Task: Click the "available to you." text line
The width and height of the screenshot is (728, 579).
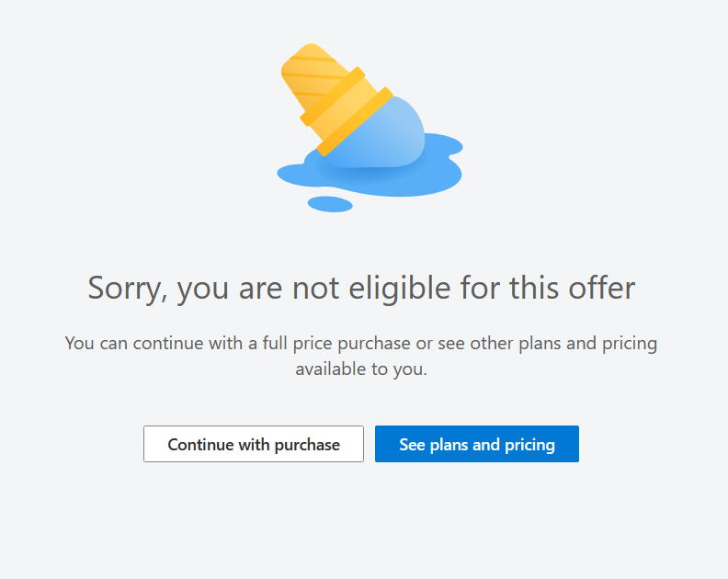Action: pos(361,369)
